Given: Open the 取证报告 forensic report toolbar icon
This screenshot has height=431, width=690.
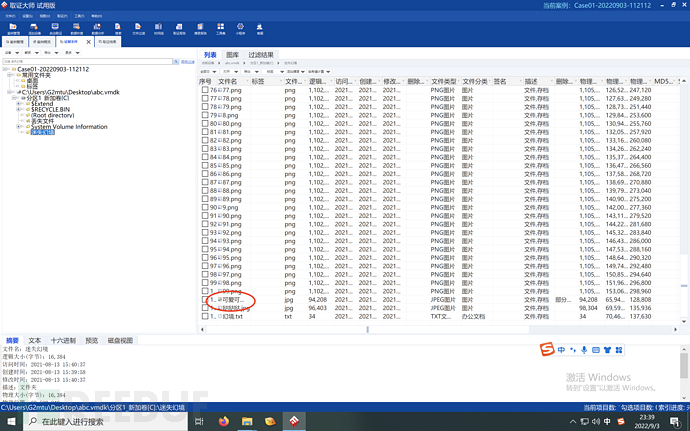Looking at the screenshot, I should tap(179, 29).
